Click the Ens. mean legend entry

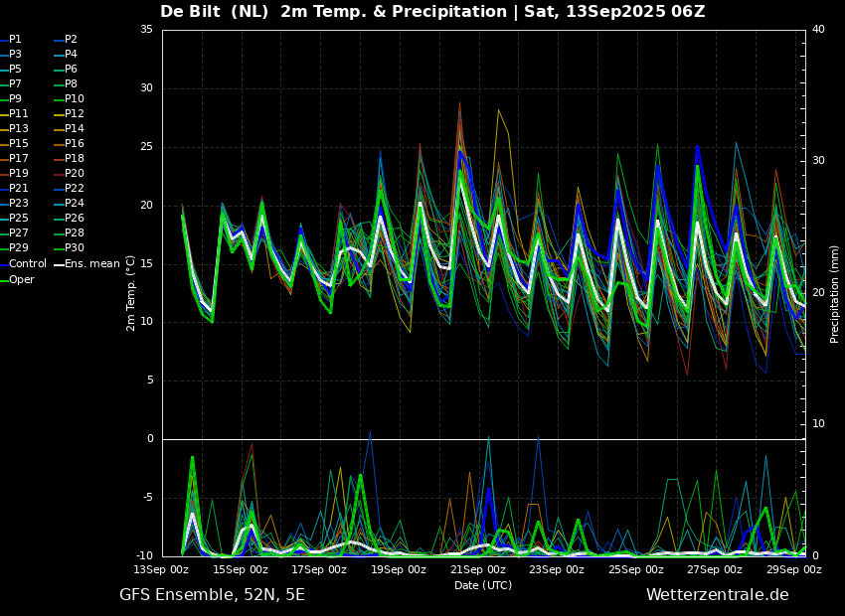(x=86, y=263)
